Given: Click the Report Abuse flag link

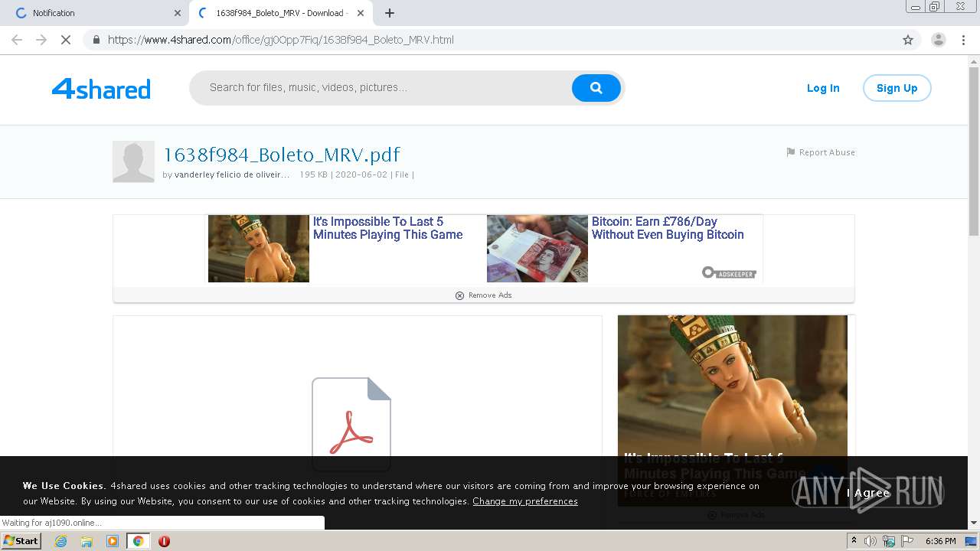Looking at the screenshot, I should [821, 152].
